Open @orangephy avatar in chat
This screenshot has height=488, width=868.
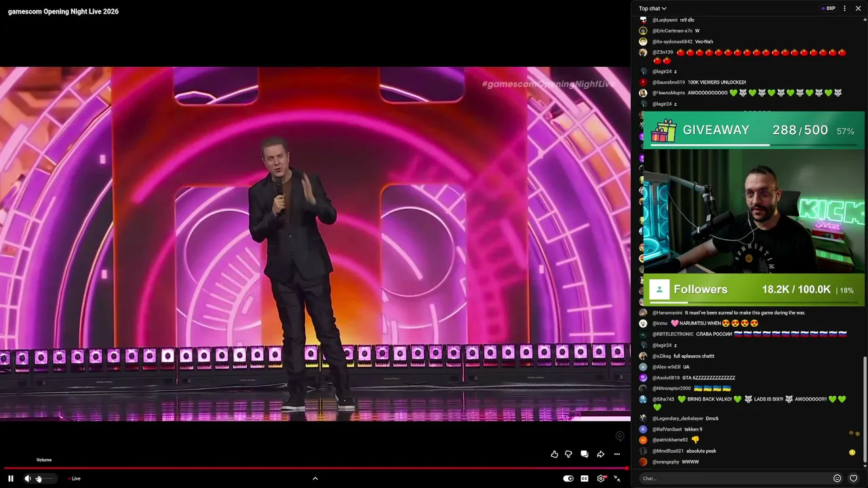(x=643, y=462)
